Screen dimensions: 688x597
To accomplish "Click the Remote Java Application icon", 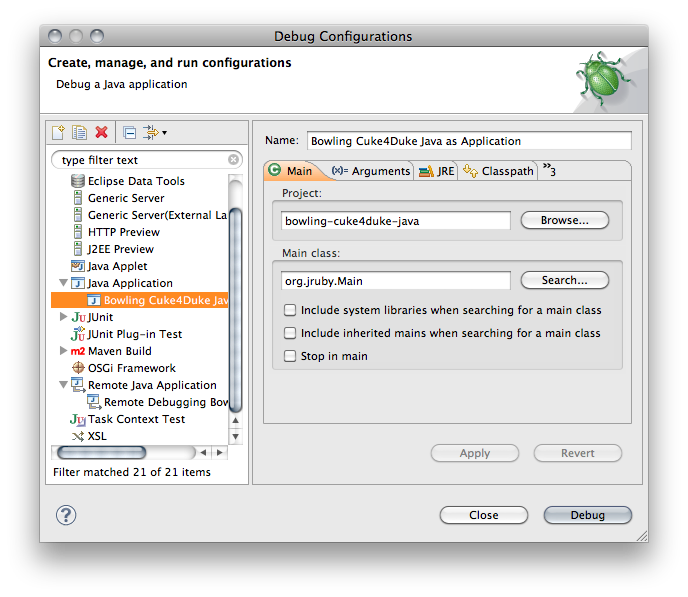I will click(x=78, y=385).
